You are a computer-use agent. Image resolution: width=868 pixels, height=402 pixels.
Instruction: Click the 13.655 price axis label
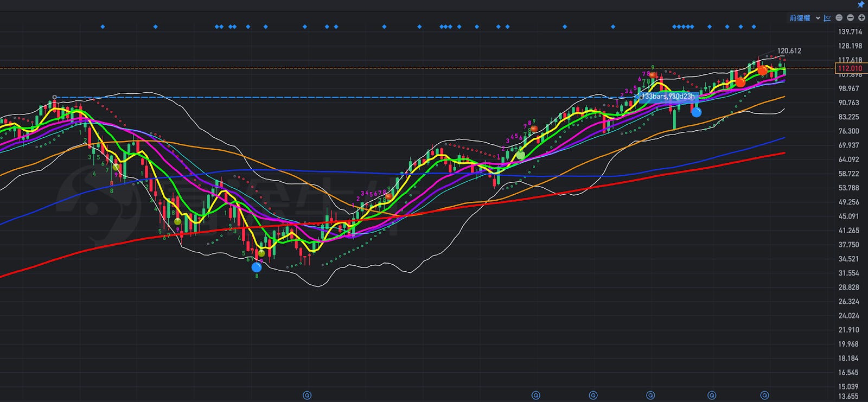849,397
